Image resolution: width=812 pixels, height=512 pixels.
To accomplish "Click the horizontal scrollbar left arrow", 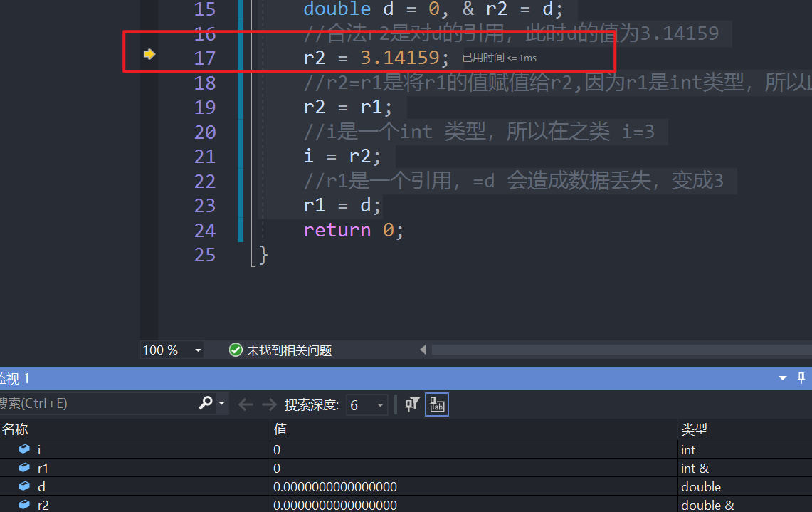I will (x=423, y=350).
